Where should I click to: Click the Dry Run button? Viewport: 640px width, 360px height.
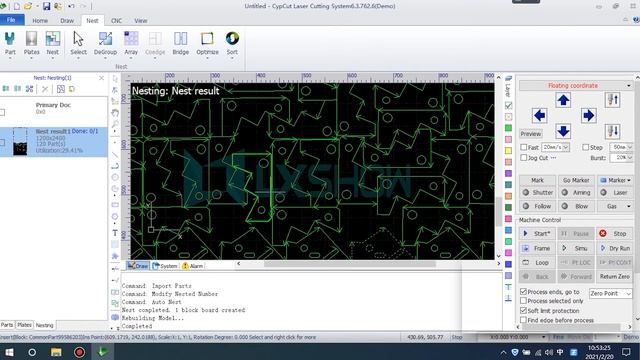click(615, 248)
